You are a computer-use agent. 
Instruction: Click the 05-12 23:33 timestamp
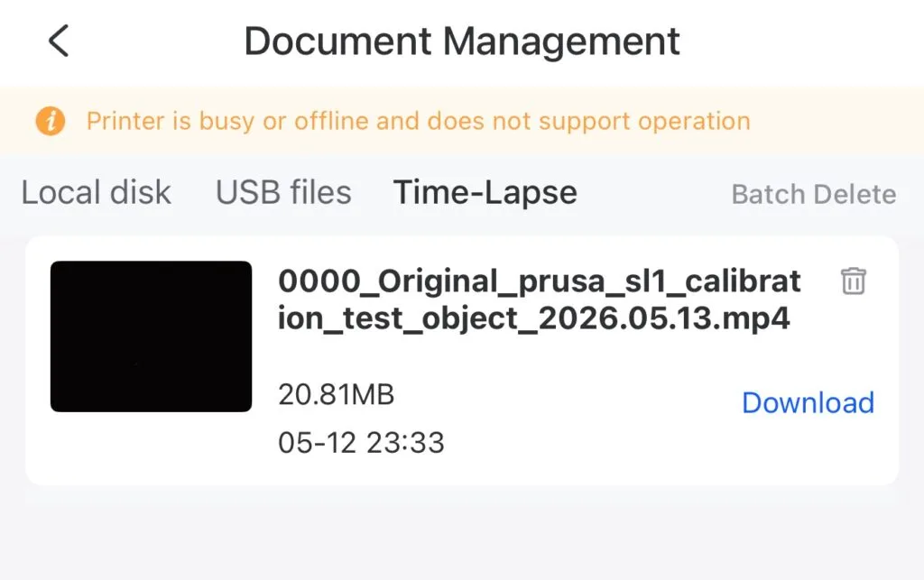(x=361, y=443)
